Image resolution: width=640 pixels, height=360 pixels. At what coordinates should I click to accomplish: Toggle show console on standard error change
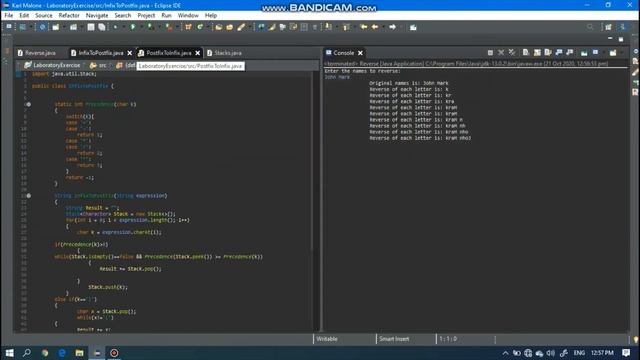pyautogui.click(x=570, y=53)
